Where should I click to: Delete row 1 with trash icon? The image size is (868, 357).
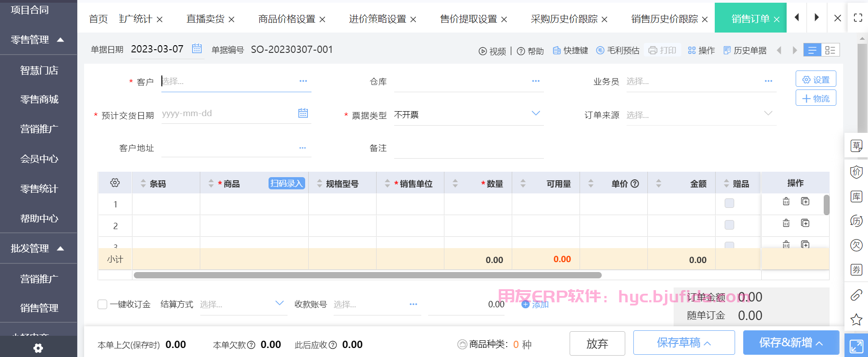pyautogui.click(x=786, y=202)
